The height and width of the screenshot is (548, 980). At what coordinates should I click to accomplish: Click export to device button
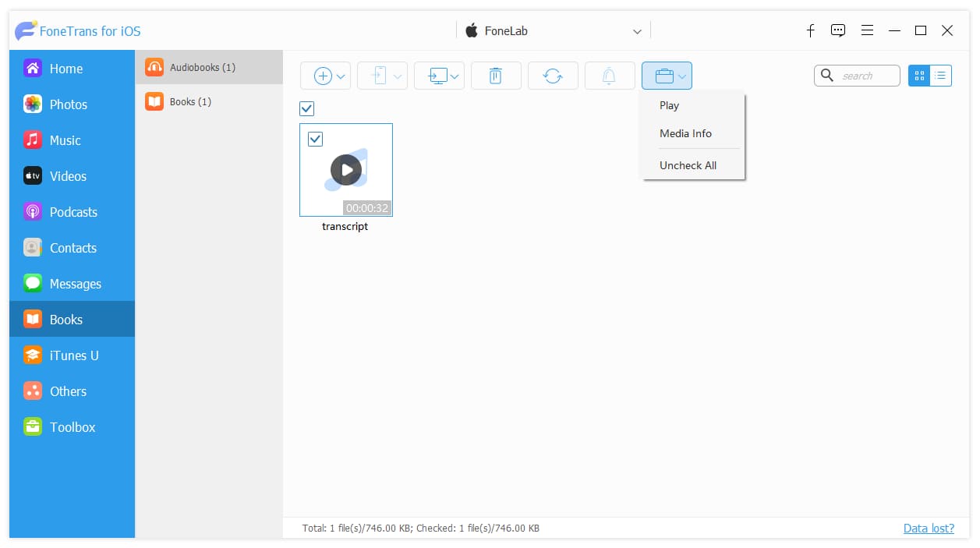click(x=380, y=76)
